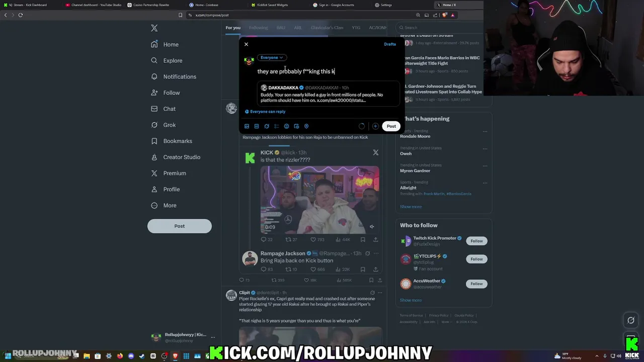Reload the browser page
The width and height of the screenshot is (644, 362).
(x=21, y=15)
